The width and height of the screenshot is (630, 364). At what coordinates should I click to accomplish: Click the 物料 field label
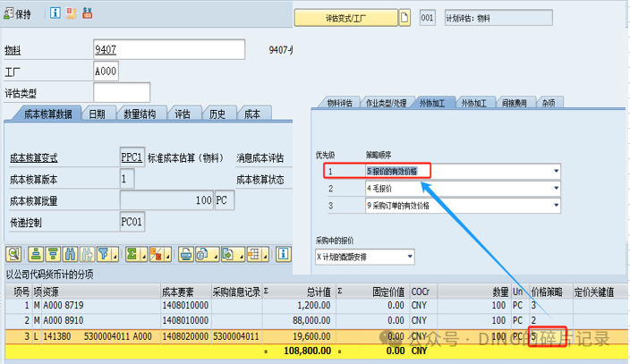pos(13,50)
